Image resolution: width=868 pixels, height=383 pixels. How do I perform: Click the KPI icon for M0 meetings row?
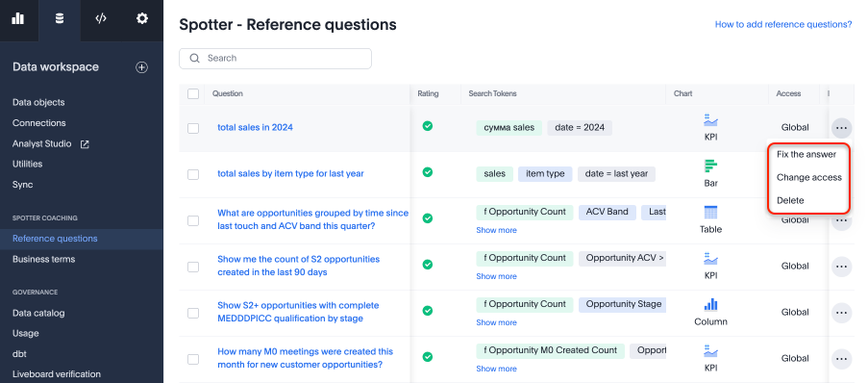(710, 351)
